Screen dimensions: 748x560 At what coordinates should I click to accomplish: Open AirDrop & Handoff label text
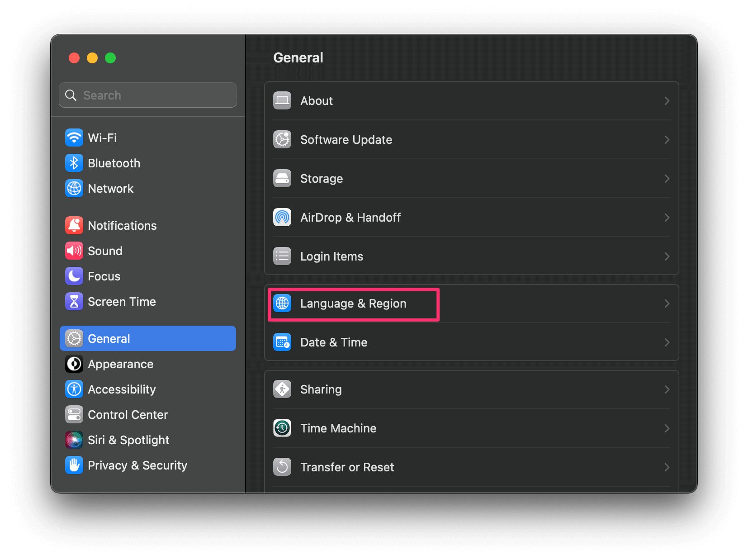pos(350,217)
